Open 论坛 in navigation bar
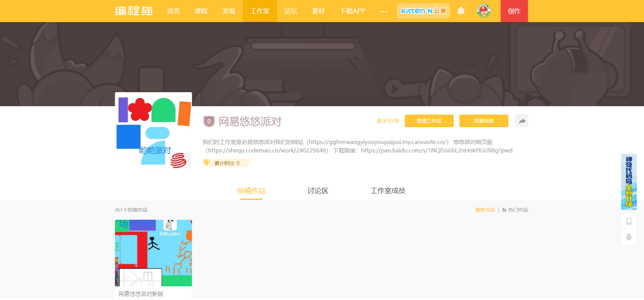Image resolution: width=644 pixels, height=300 pixels. [x=290, y=11]
